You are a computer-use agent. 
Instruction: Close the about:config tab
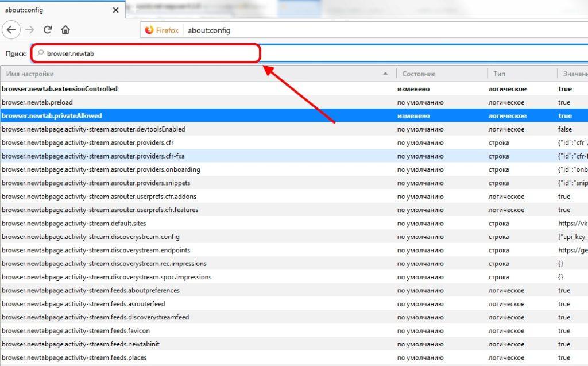115,10
